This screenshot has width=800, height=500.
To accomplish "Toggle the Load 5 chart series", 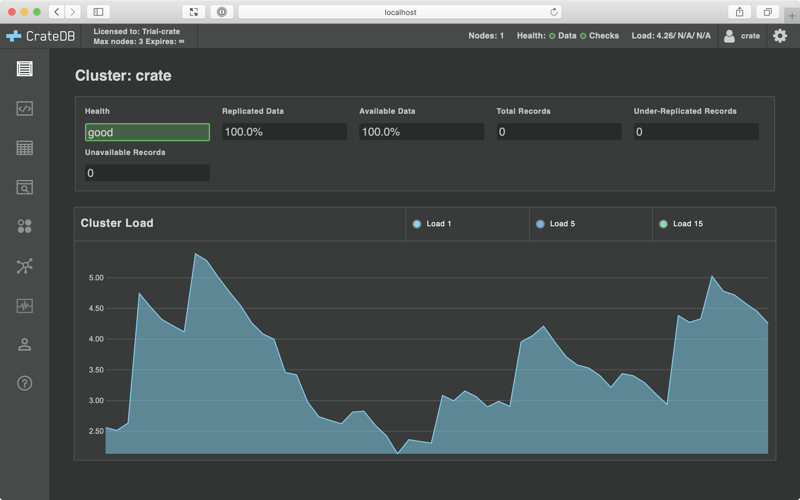I will click(x=556, y=224).
